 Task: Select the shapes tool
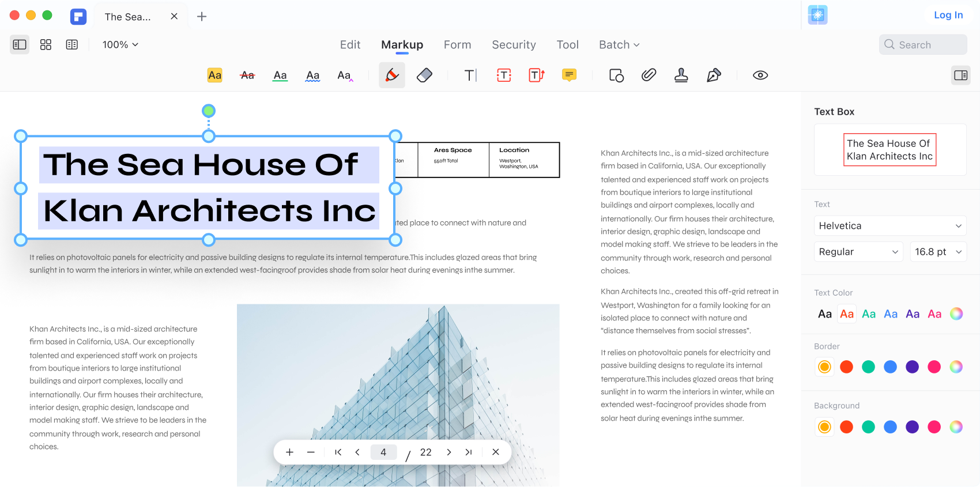point(616,75)
